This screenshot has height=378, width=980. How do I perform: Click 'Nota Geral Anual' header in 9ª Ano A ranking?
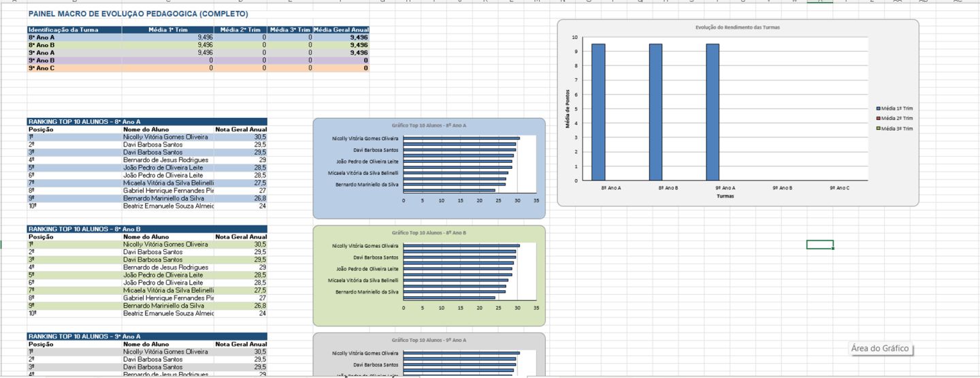(241, 345)
